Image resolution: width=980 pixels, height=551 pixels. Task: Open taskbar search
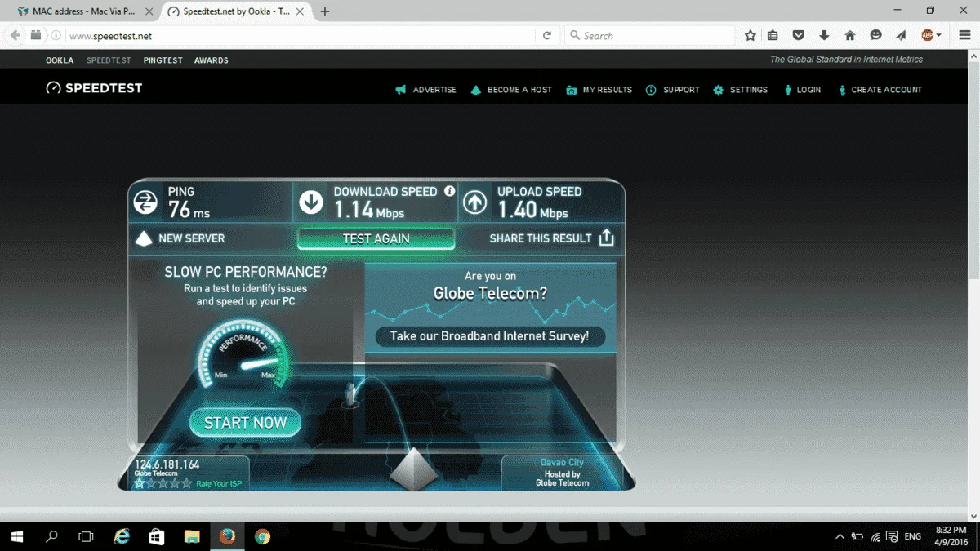[51, 536]
